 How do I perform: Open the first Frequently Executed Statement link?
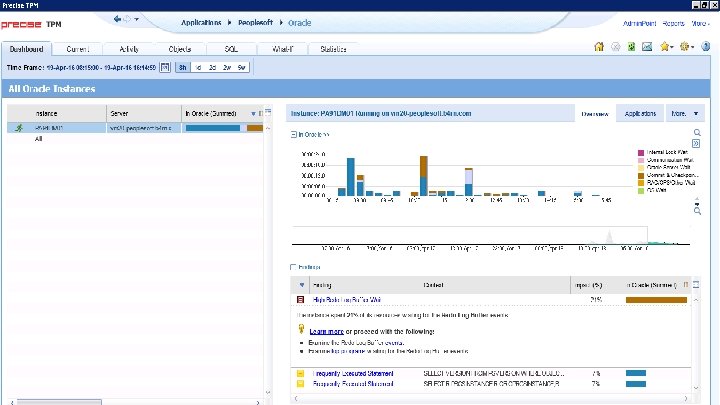353,374
